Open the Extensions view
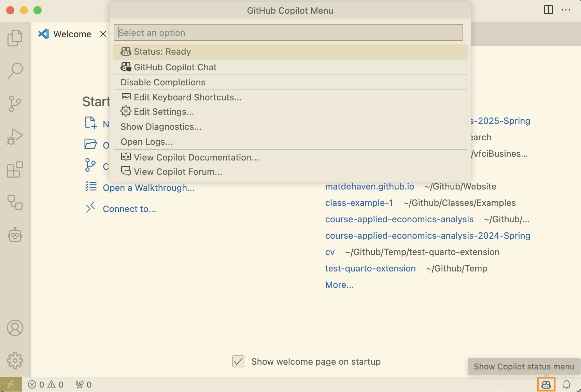The image size is (581, 392). click(15, 169)
